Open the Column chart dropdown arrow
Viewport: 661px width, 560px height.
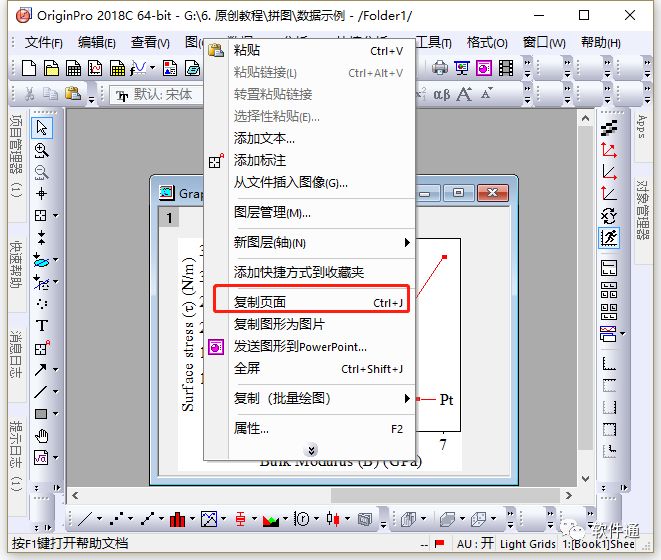192,519
